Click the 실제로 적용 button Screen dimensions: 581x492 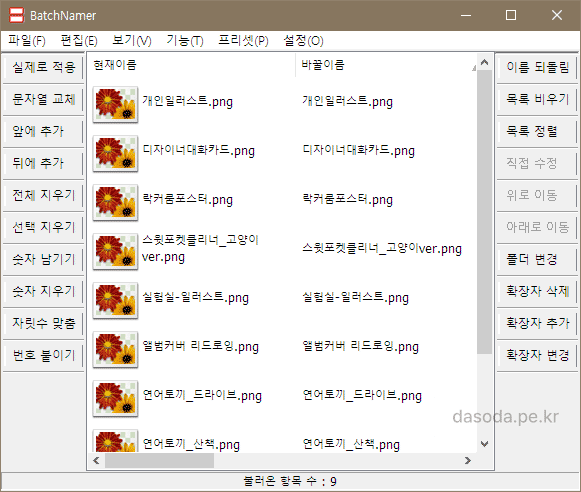44,67
